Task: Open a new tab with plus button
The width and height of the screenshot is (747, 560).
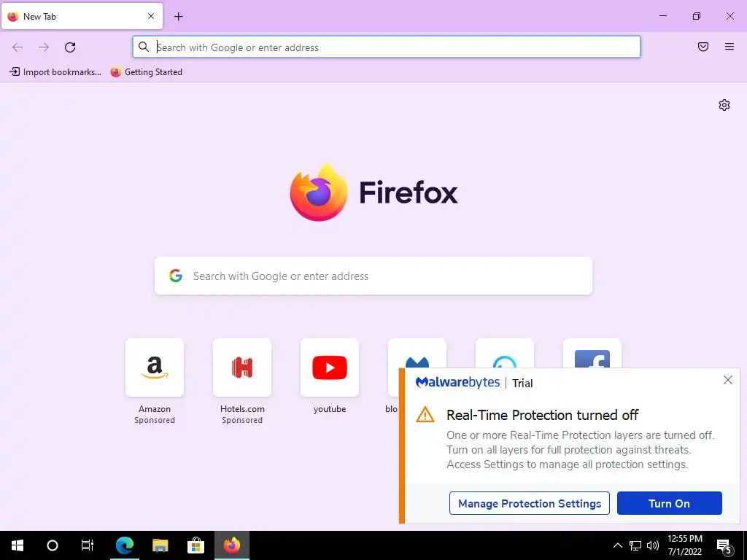Action: click(x=179, y=17)
